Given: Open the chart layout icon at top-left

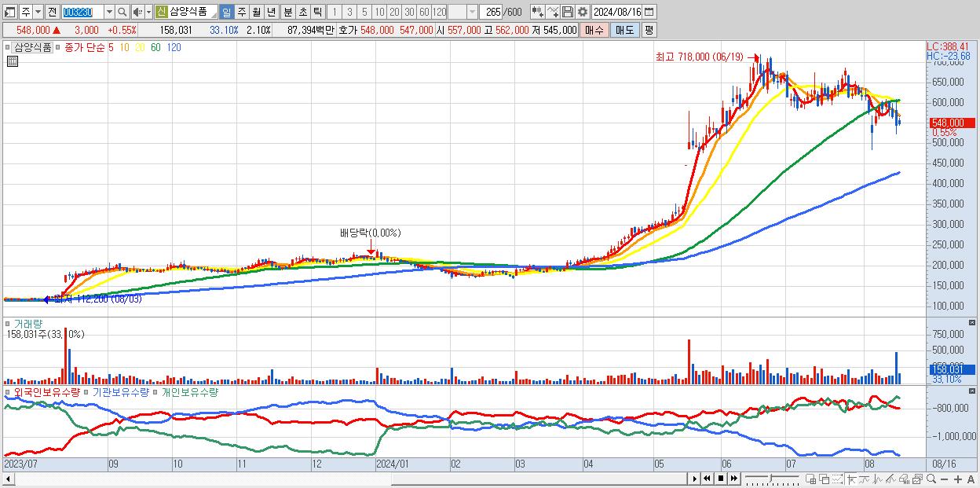Looking at the screenshot, I should pyautogui.click(x=10, y=12).
